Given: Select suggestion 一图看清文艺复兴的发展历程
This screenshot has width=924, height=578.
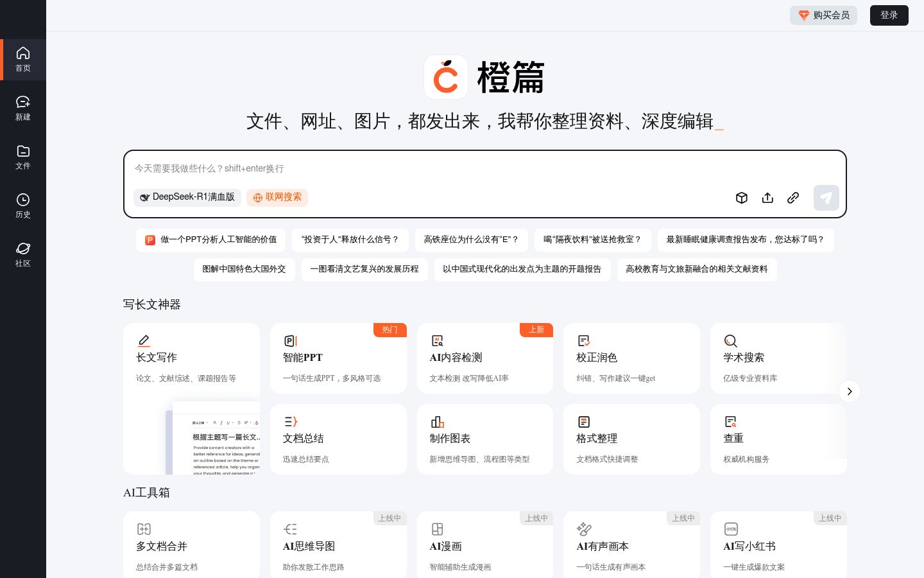Looking at the screenshot, I should 364,269.
